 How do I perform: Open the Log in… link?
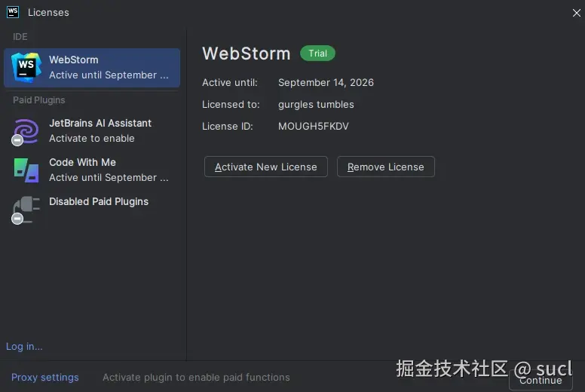tap(24, 347)
